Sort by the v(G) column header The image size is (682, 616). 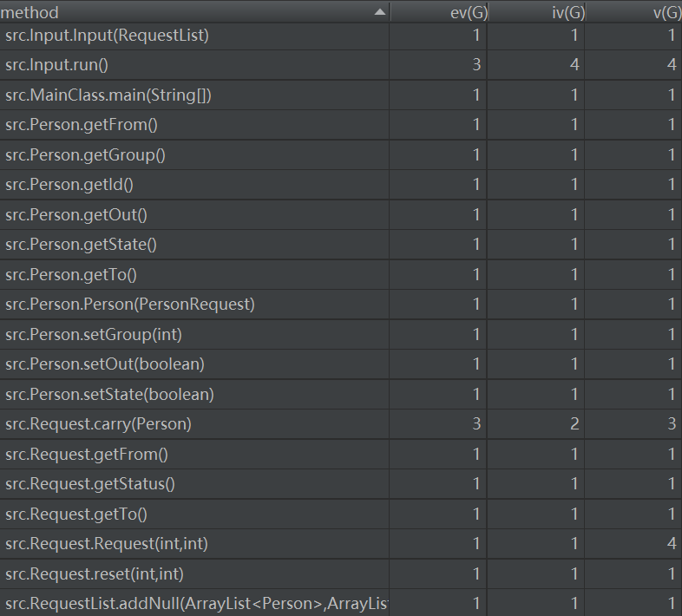coord(633,12)
